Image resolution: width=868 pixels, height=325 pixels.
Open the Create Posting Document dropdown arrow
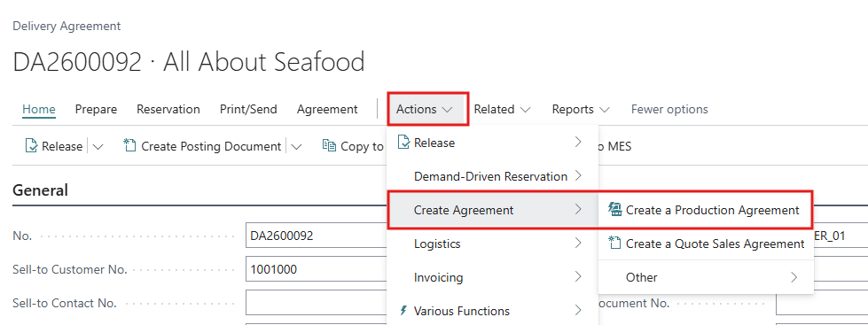click(296, 147)
